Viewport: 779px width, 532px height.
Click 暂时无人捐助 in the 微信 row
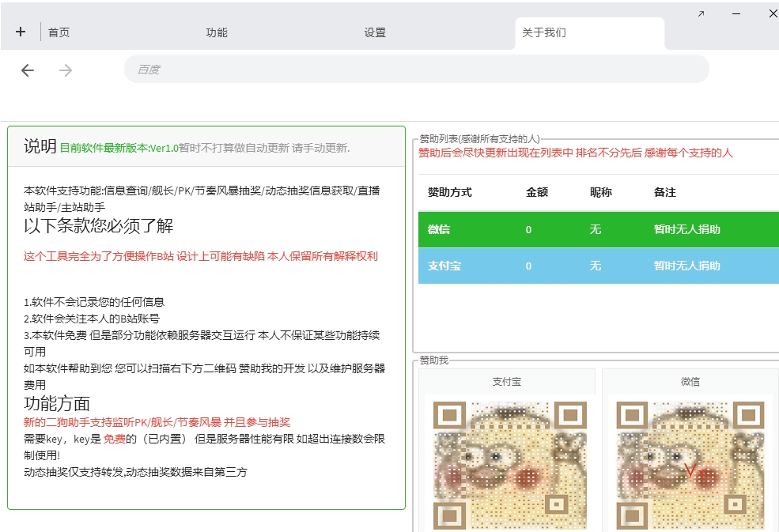coord(686,229)
